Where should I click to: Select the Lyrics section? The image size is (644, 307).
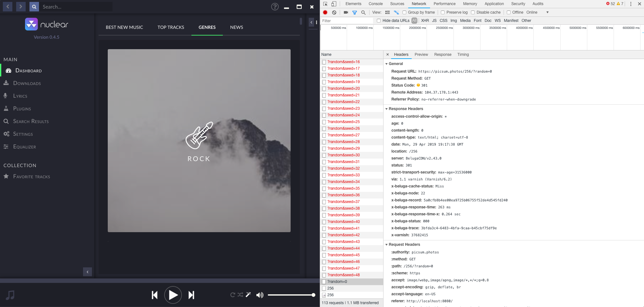click(x=20, y=96)
